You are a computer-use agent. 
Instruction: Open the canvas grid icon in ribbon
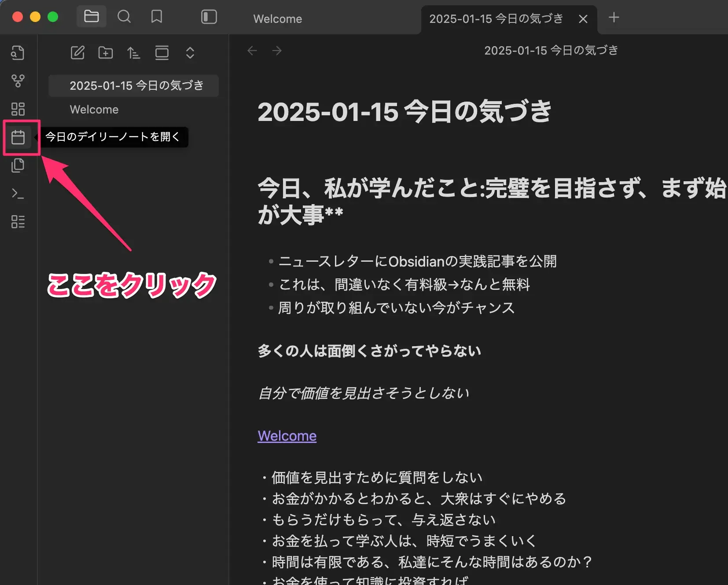[x=18, y=109]
